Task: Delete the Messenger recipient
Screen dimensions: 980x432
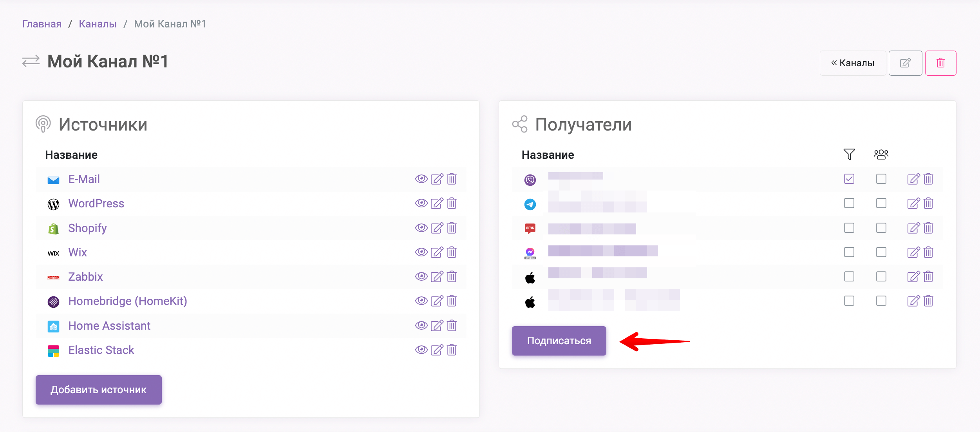Action: click(x=928, y=252)
